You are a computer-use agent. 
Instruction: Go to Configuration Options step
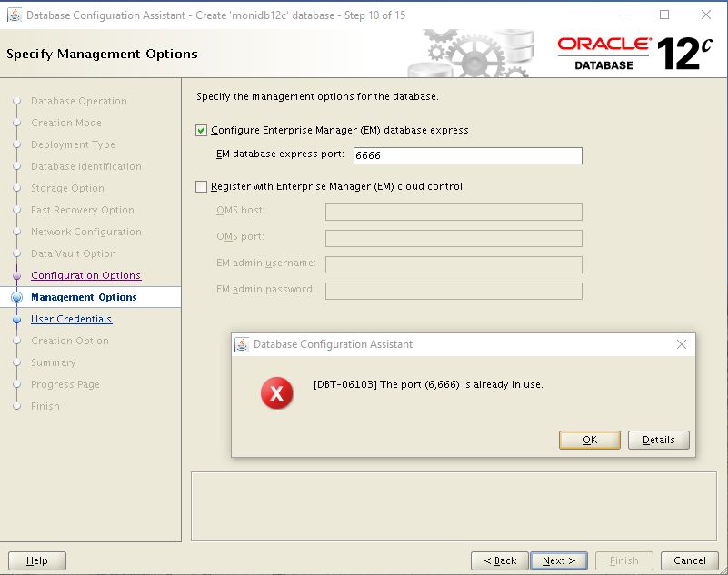pyautogui.click(x=86, y=275)
